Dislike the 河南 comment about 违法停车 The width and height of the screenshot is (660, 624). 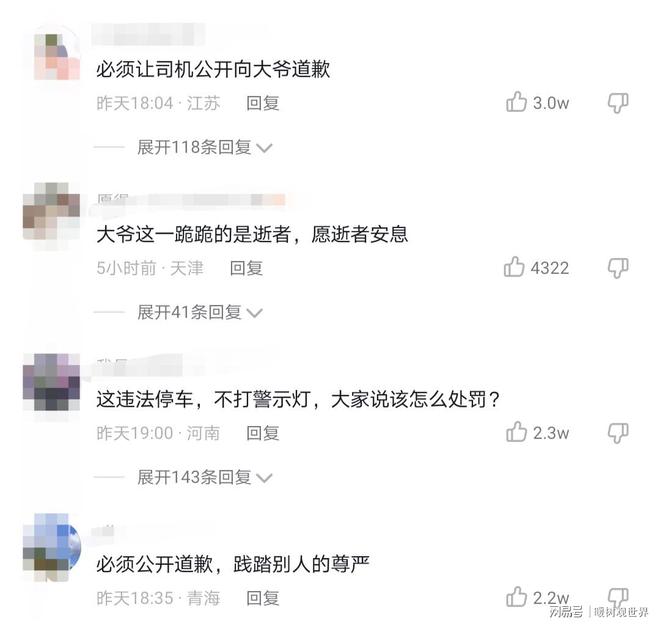[x=617, y=433]
